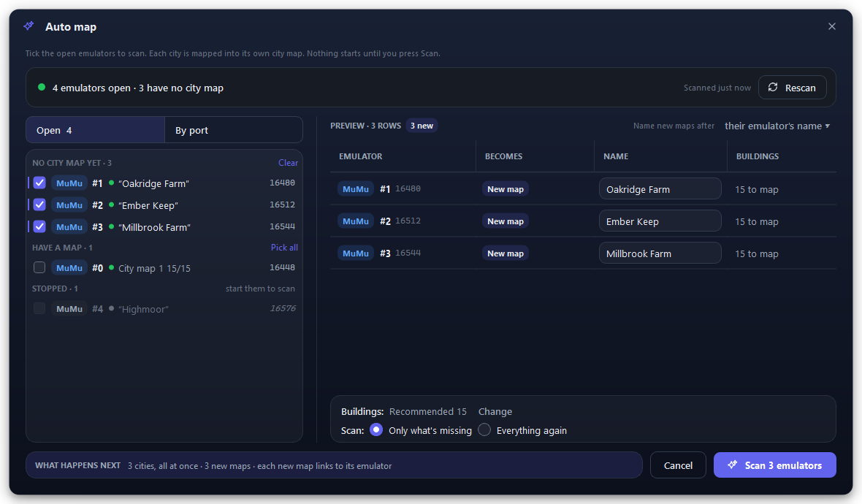Click MuMu badge in preview row #3
The width and height of the screenshot is (862, 504).
(356, 253)
